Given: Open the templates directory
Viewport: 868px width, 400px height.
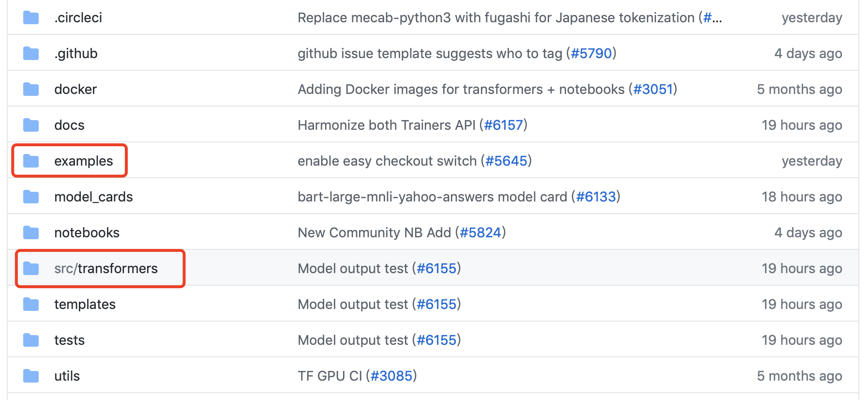Looking at the screenshot, I should coord(85,305).
